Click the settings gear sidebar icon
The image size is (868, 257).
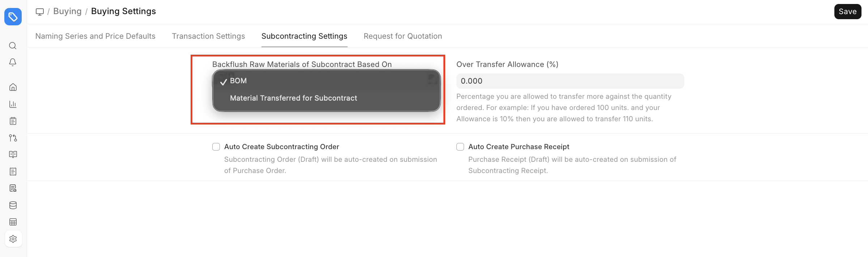(x=13, y=239)
